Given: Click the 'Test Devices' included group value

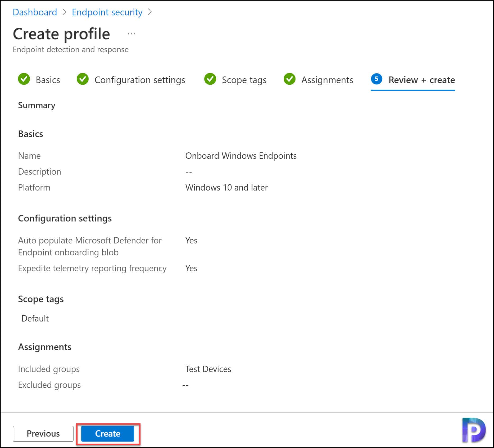Looking at the screenshot, I should click(208, 369).
